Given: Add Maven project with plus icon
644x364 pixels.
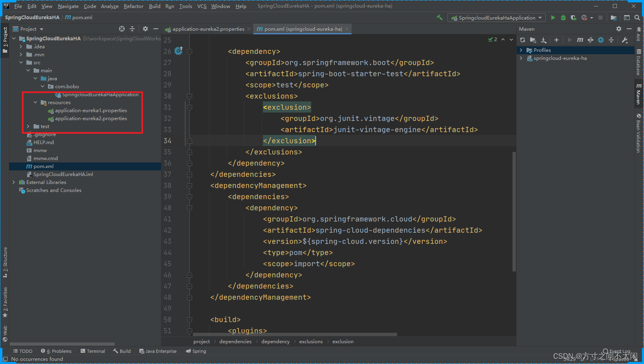Looking at the screenshot, I should [x=556, y=40].
